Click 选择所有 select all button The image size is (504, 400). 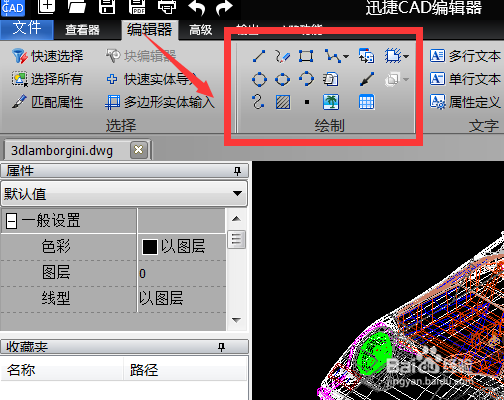pos(47,79)
